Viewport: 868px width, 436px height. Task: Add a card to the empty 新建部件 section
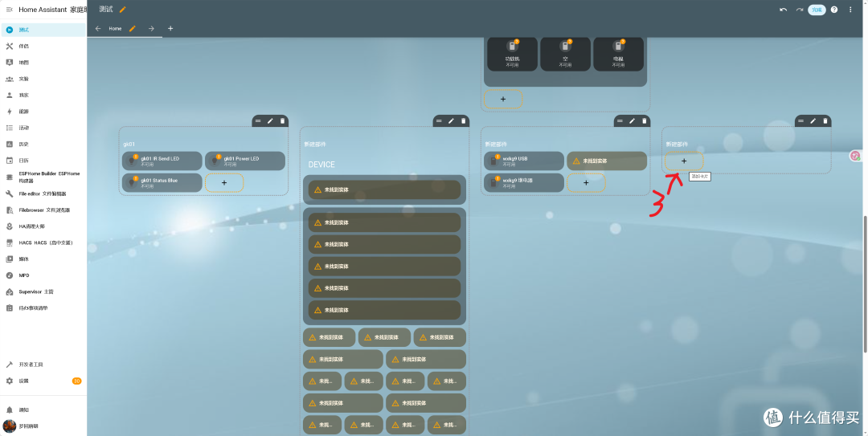tap(684, 161)
